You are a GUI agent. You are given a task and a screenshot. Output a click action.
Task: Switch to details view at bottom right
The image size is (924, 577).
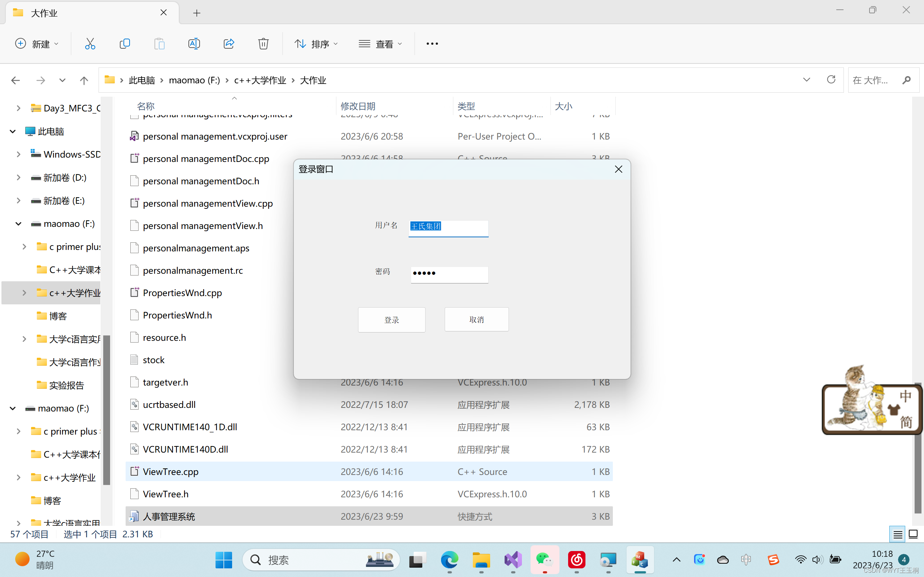click(897, 534)
